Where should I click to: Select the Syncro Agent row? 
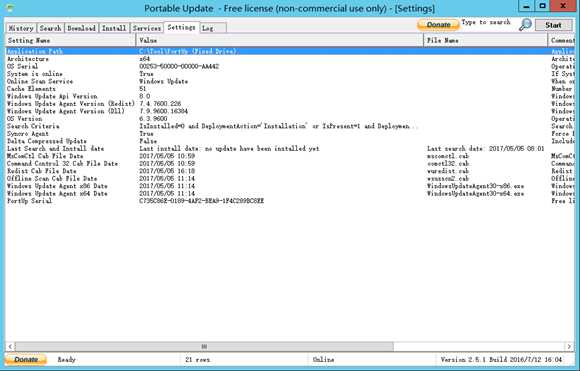pos(290,134)
